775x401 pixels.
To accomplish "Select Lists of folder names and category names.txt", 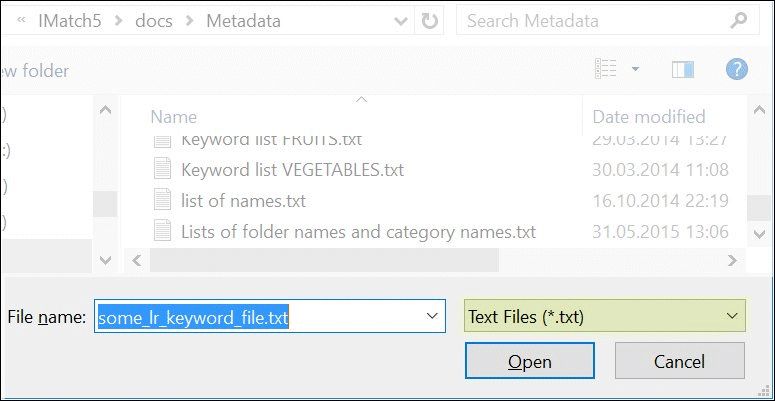I will tap(358, 232).
